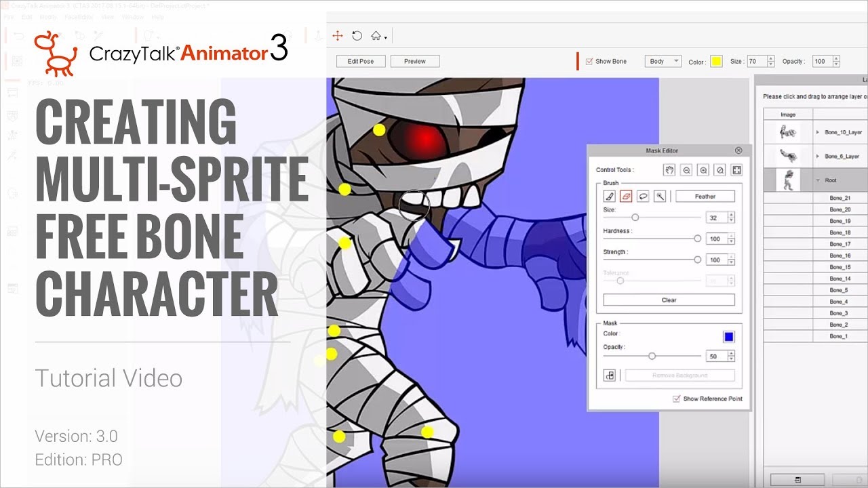Screen dimensions: 868x488
Task: Click the Feather button
Action: [705, 197]
